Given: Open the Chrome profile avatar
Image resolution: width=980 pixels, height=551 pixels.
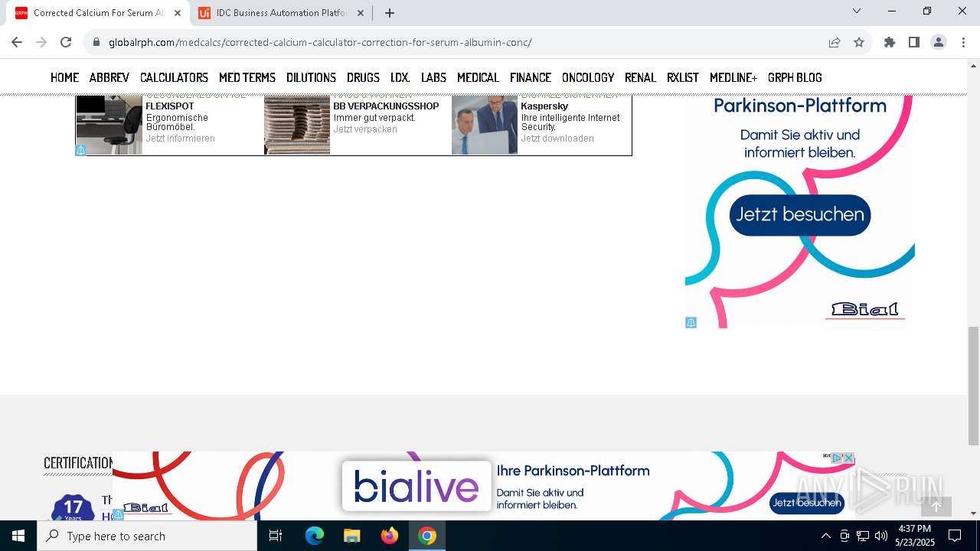Looking at the screenshot, I should click(939, 42).
